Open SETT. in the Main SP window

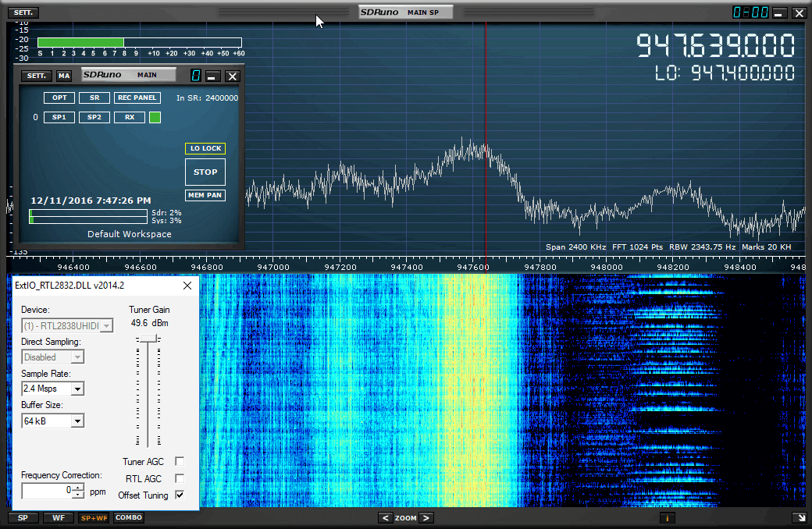coord(23,12)
